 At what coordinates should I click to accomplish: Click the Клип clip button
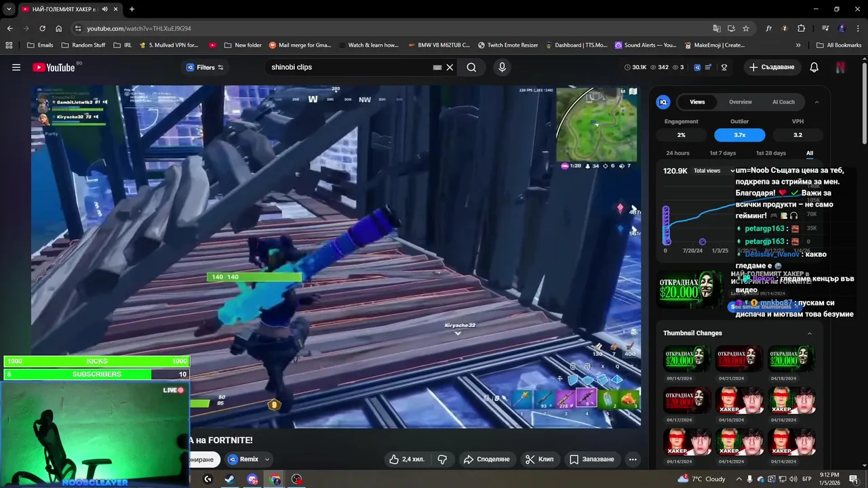point(539,459)
